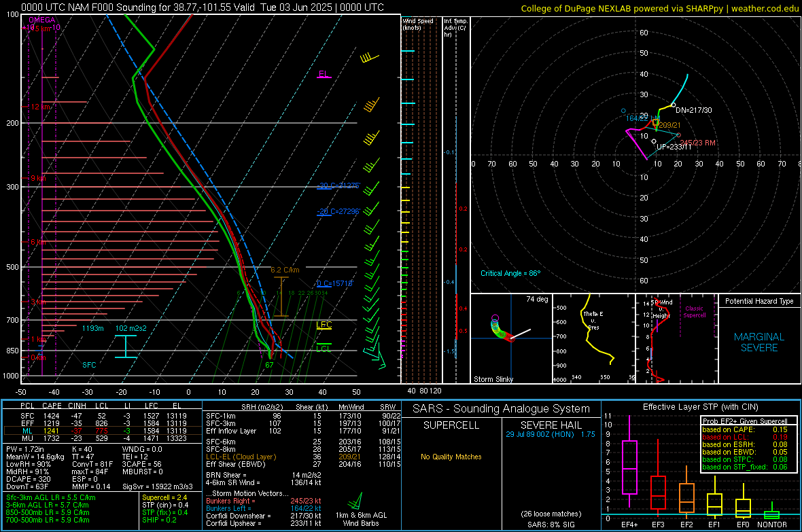The height and width of the screenshot is (532, 802).
Task: Click the PW = 1.72in value
Action: 25,449
